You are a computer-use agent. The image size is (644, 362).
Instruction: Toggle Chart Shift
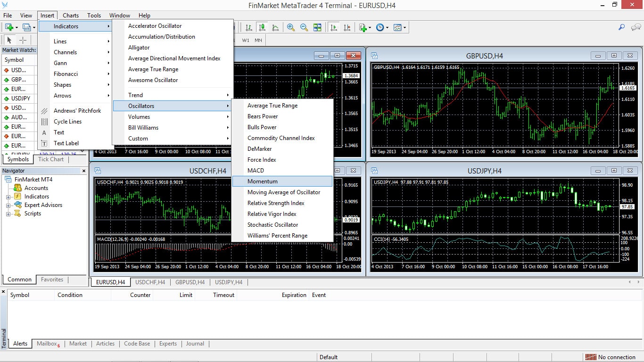(x=347, y=27)
